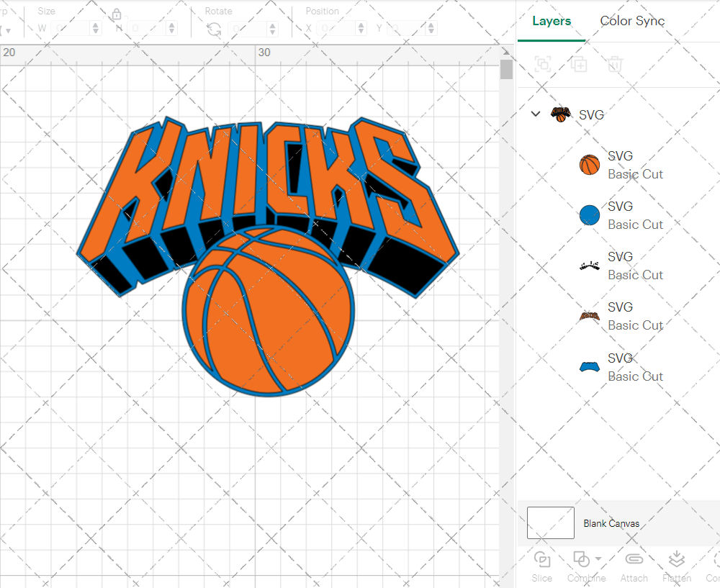This screenshot has width=720, height=588.
Task: Select the black shadow SVG layer thumbnail
Action: click(x=590, y=266)
